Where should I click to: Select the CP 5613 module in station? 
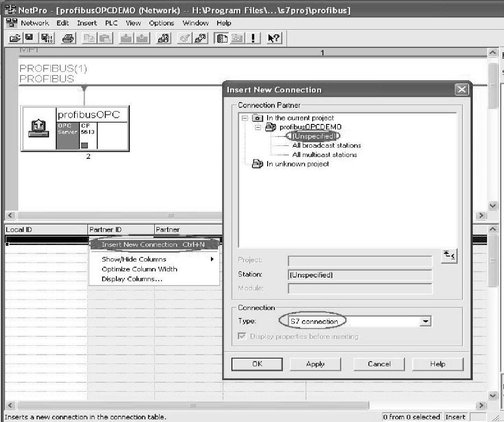coord(88,135)
